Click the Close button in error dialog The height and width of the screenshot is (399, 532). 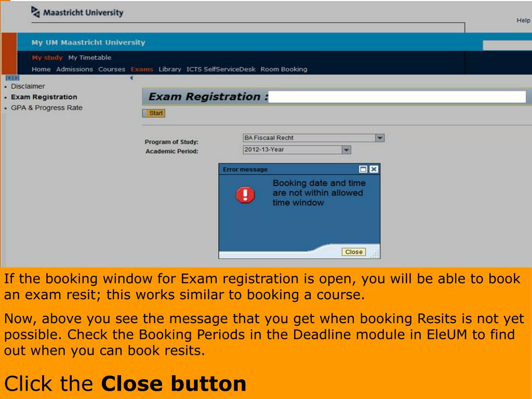point(353,252)
